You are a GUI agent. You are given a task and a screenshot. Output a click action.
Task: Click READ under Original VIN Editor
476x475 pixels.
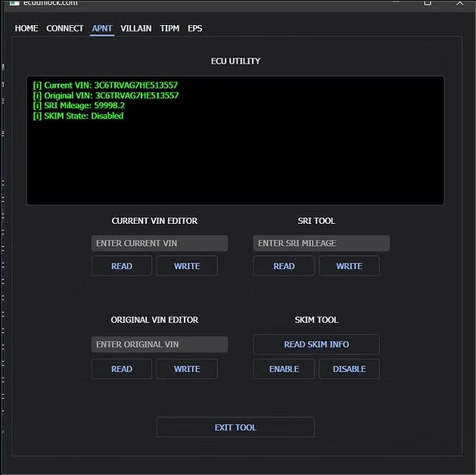pos(122,369)
